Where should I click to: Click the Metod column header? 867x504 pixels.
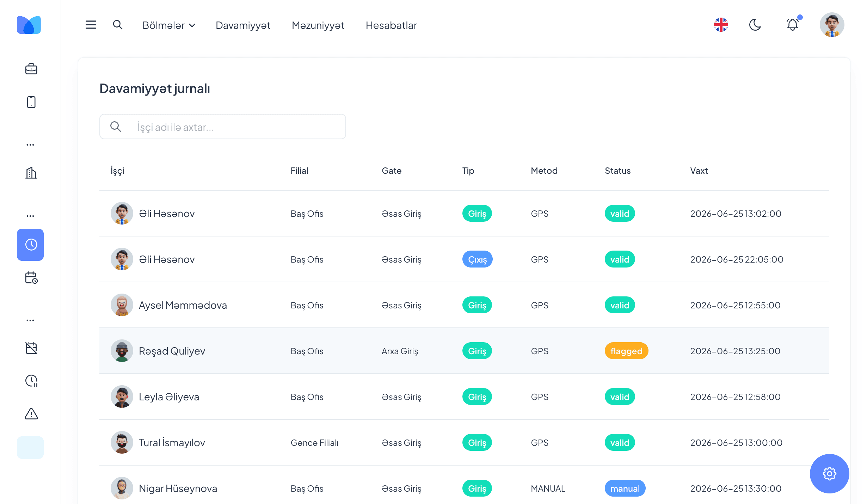pos(544,171)
